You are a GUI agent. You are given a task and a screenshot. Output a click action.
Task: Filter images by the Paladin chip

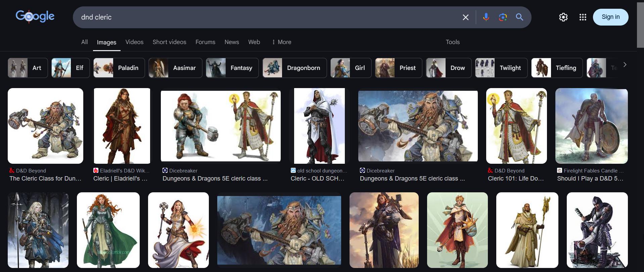(x=119, y=68)
